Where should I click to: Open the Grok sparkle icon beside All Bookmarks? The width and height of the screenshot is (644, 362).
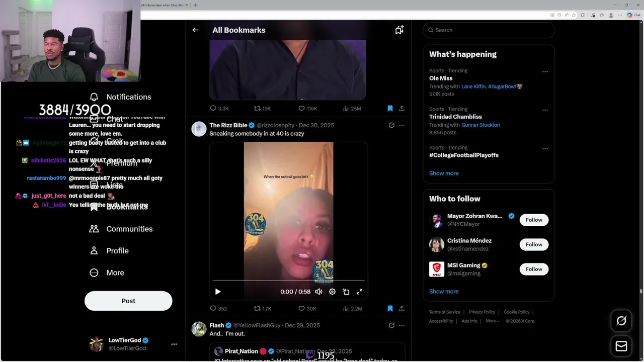click(399, 30)
